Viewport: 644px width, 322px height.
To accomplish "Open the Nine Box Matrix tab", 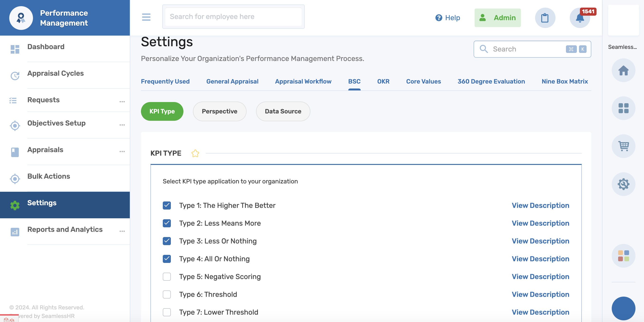I will [x=565, y=81].
